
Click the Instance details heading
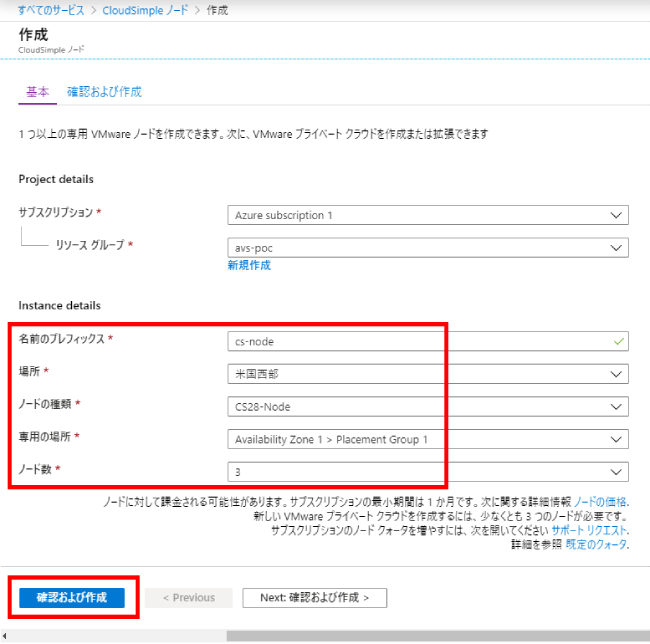coord(59,305)
